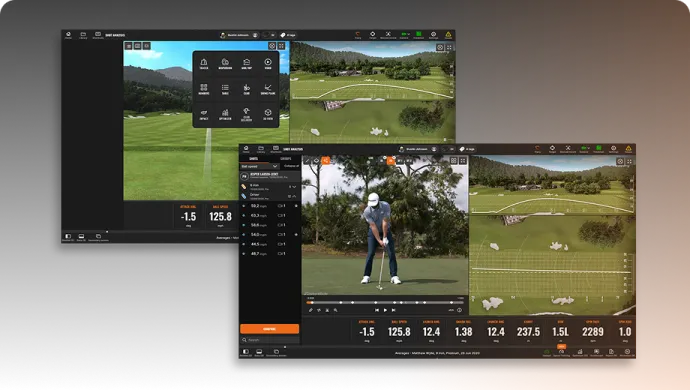Skip to previous frame marker in the video
Screen dimensions: 690x390
(377, 310)
